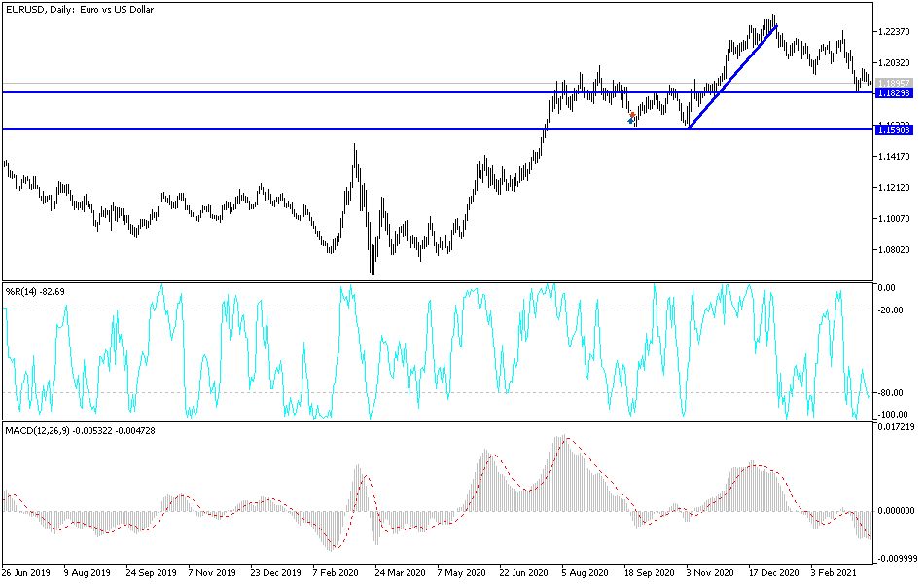This screenshot has height=584, width=924.
Task: Select the lower blue horizontal line
Action: 389,128
